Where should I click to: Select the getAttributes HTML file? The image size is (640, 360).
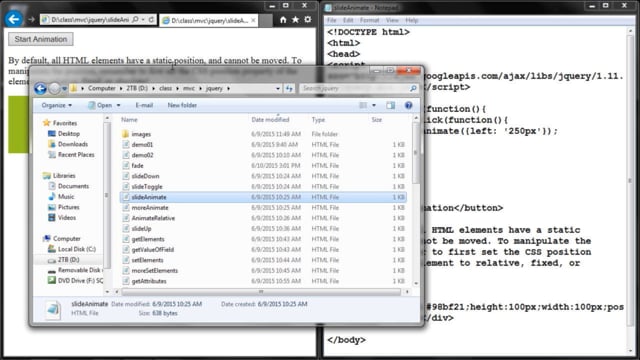(149, 281)
